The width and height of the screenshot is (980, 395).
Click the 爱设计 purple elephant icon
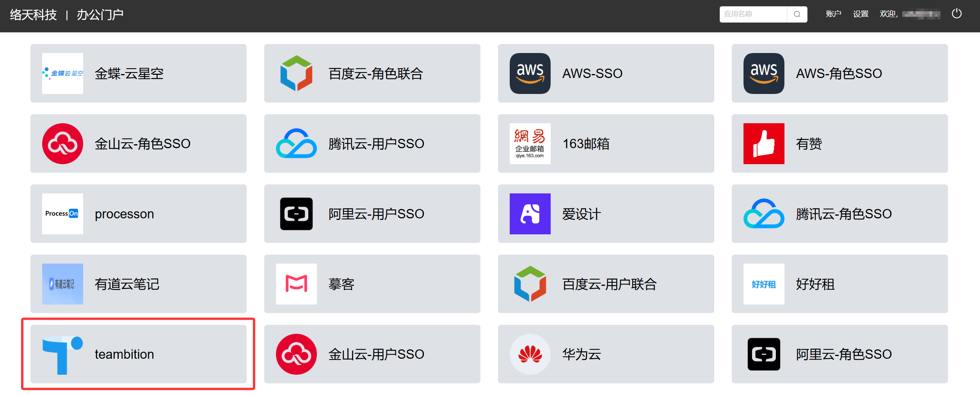(530, 214)
